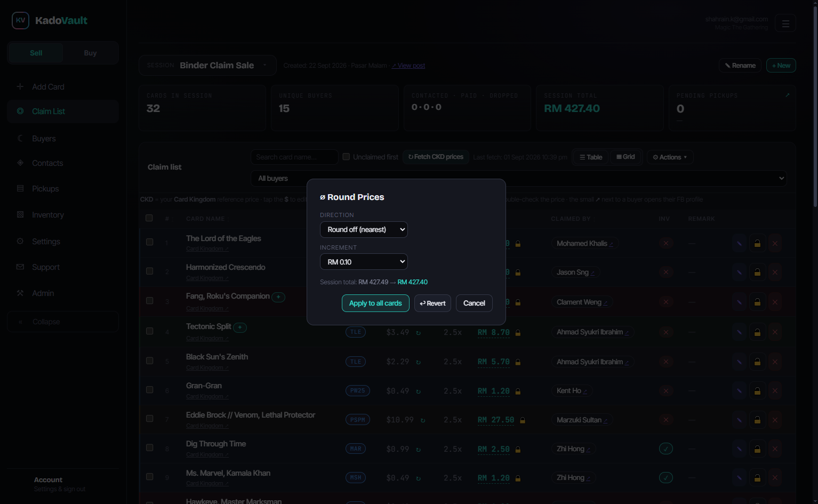Viewport: 818px width, 504px height.
Task: Click the green plus badge next to Tectonic Split
Action: (240, 327)
